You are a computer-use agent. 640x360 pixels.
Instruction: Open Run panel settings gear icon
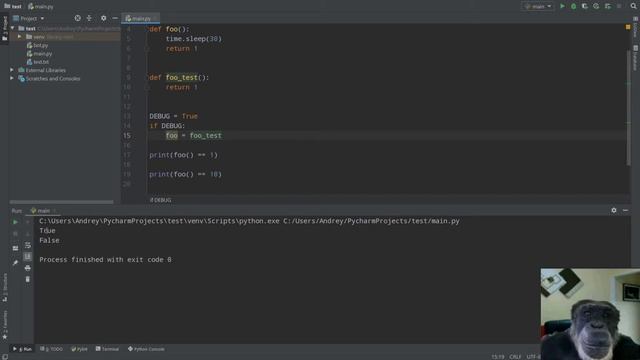click(x=614, y=210)
